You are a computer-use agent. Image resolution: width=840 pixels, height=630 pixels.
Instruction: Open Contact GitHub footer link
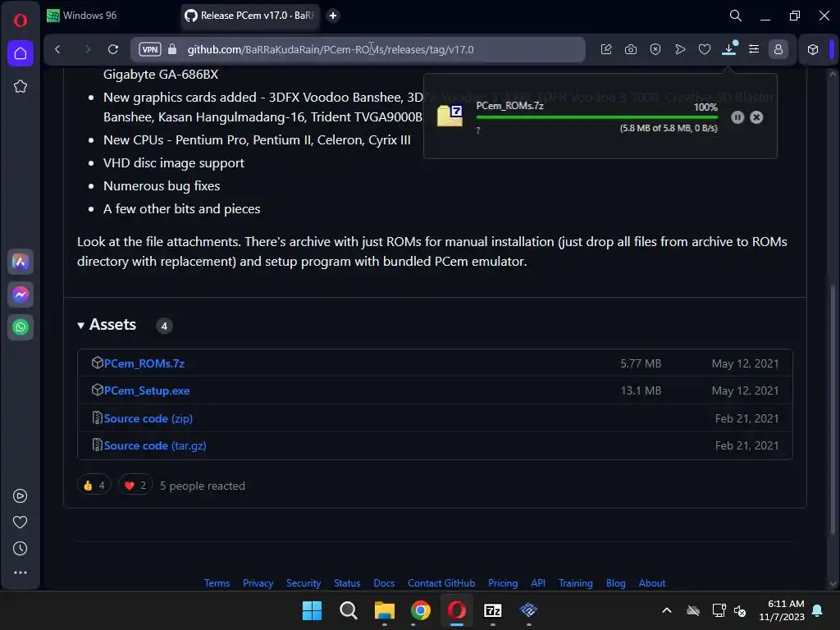[441, 583]
